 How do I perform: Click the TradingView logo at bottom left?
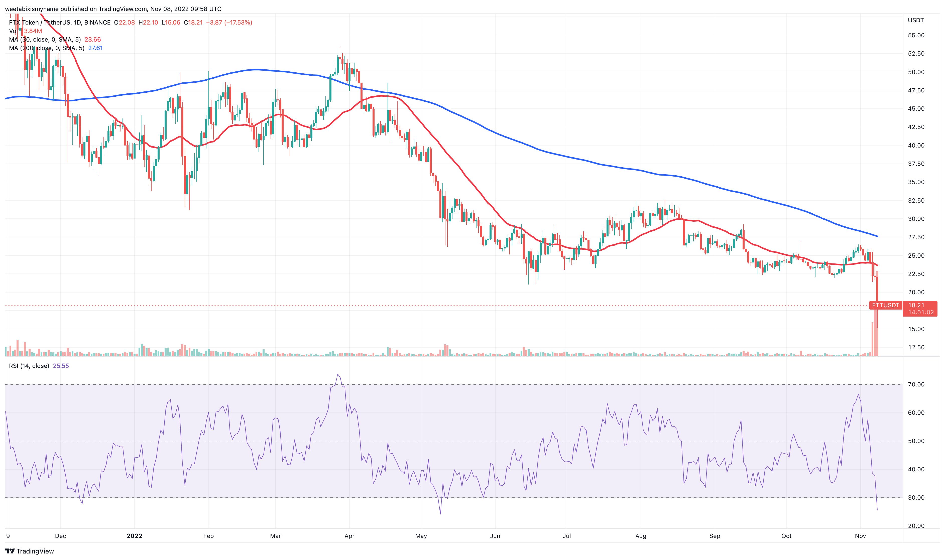(x=29, y=551)
